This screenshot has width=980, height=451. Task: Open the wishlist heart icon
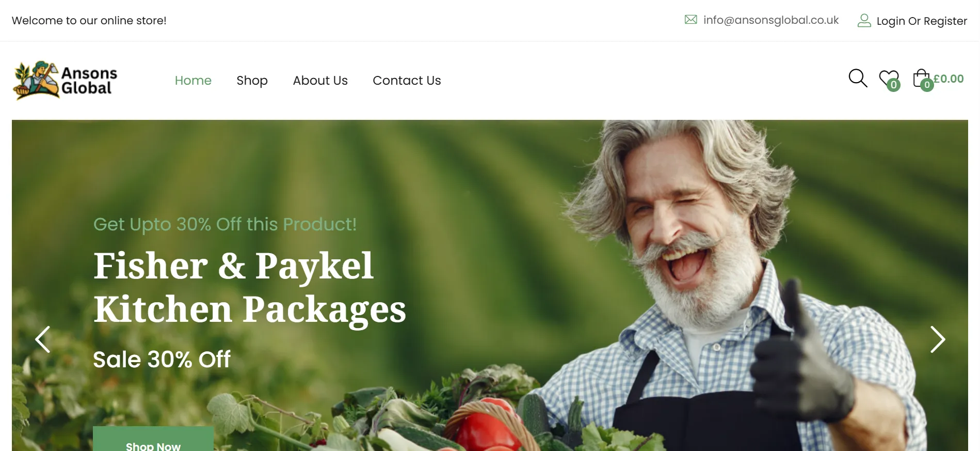click(x=889, y=78)
